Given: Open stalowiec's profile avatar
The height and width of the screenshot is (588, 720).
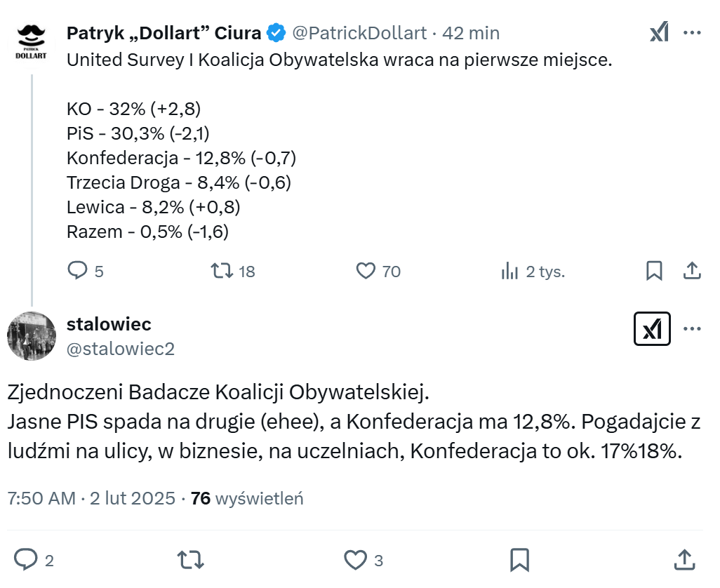Looking at the screenshot, I should 32,335.
